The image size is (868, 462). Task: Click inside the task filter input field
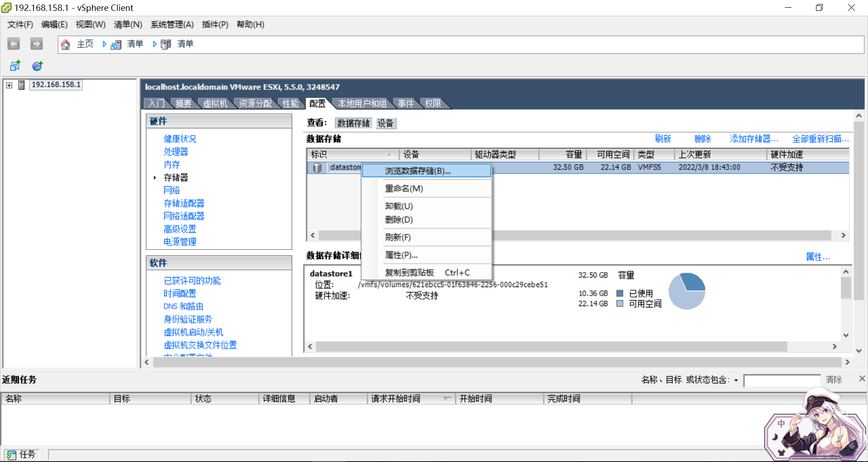tap(782, 380)
